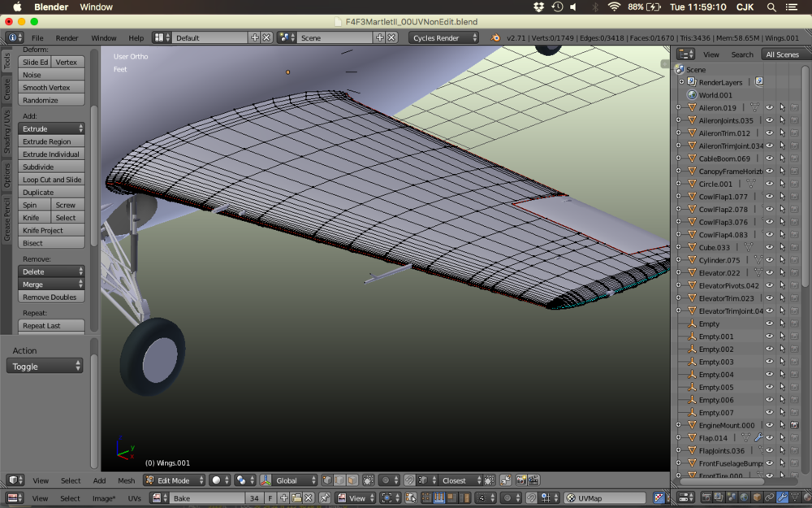Open the Cycles Render engine dropdown
812x508 pixels.
pyautogui.click(x=443, y=38)
